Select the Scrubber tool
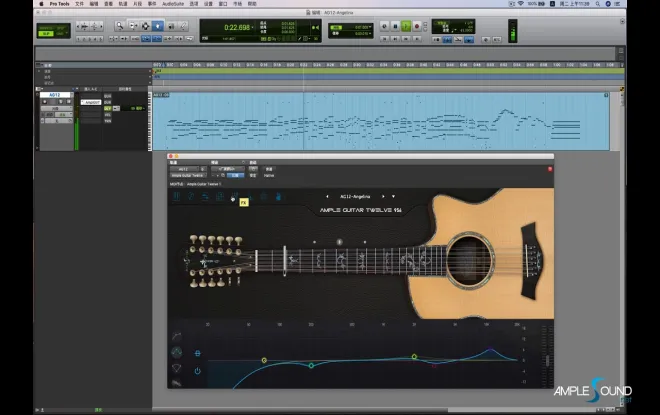Viewport: 660px width, 415px height. click(171, 26)
